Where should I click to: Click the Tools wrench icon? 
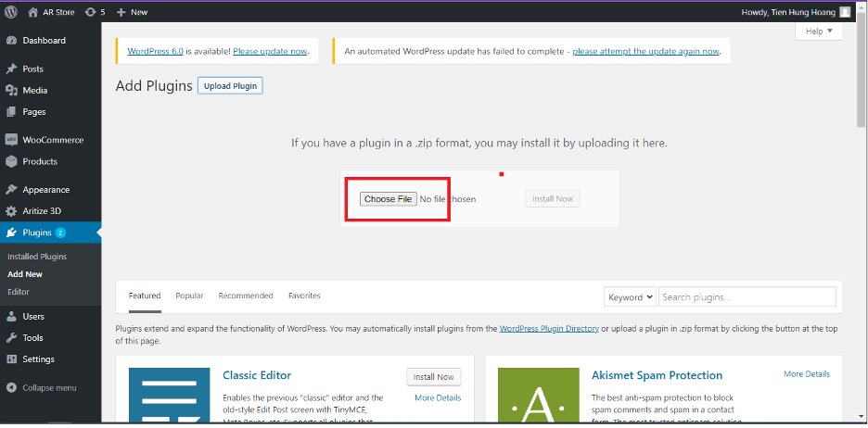click(x=11, y=338)
